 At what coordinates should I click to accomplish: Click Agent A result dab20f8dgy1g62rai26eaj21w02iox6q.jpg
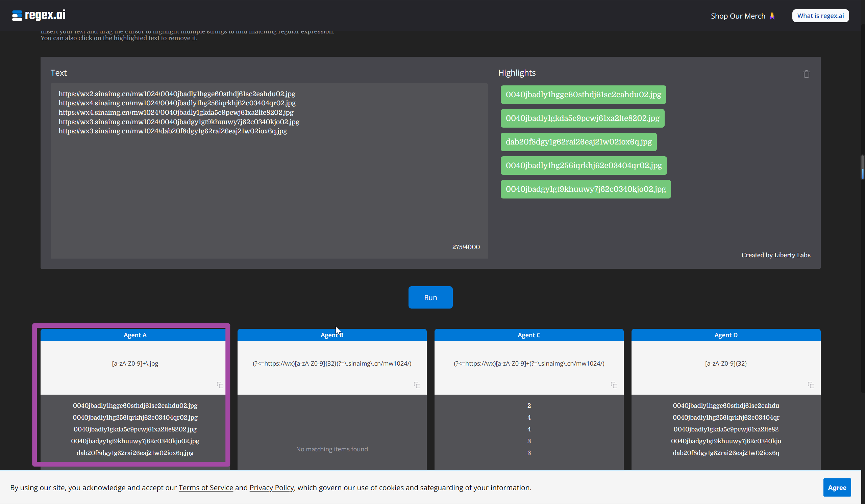pos(135,453)
